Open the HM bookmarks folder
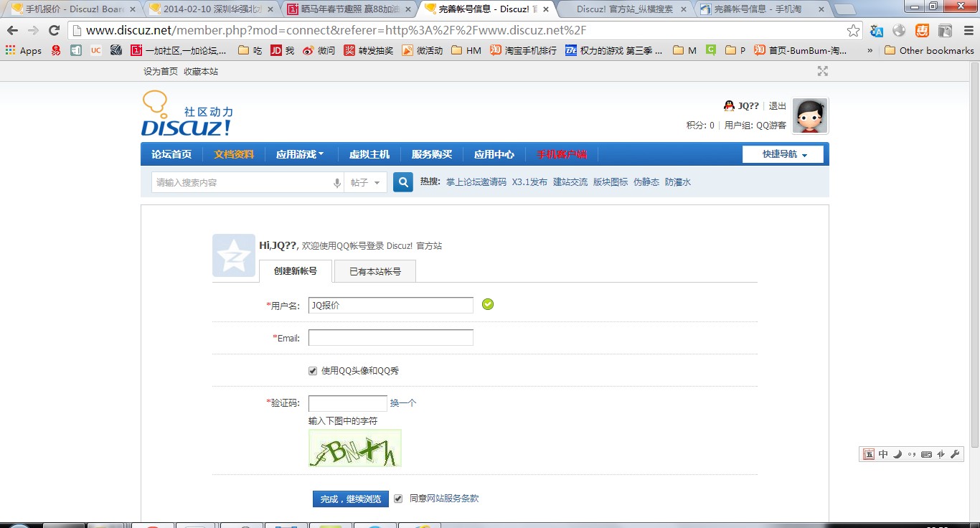Image resolution: width=980 pixels, height=528 pixels. (x=466, y=50)
